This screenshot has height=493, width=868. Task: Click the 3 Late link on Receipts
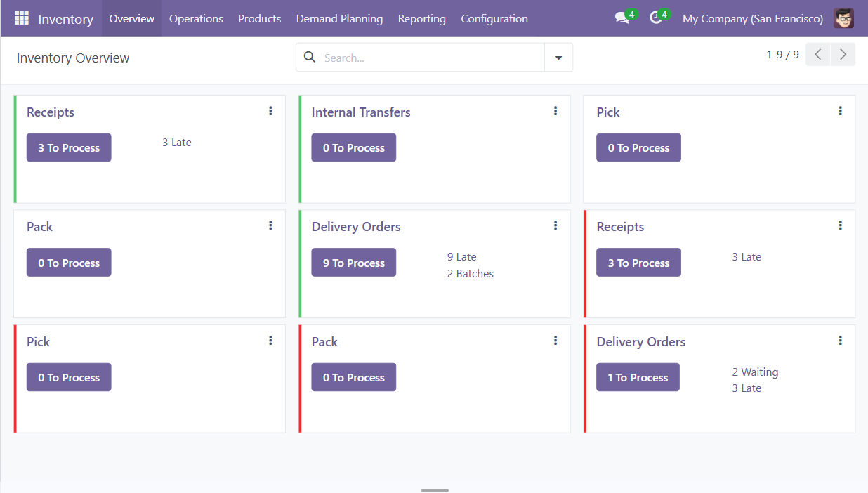(x=177, y=142)
